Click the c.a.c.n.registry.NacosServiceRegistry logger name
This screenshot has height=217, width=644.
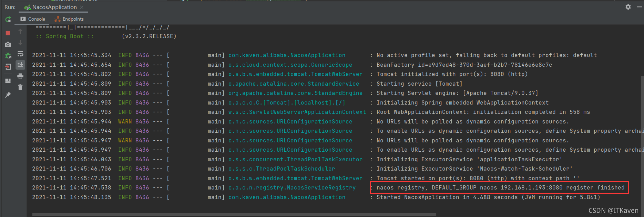click(x=292, y=188)
